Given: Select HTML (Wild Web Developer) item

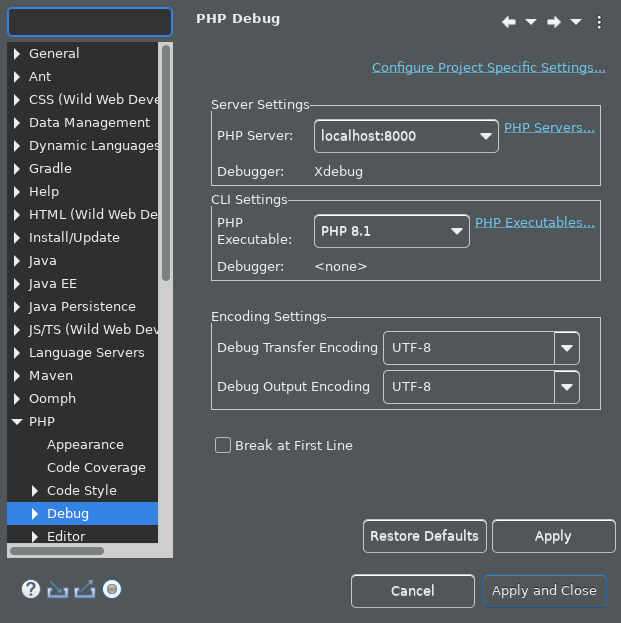Looking at the screenshot, I should 93,215.
